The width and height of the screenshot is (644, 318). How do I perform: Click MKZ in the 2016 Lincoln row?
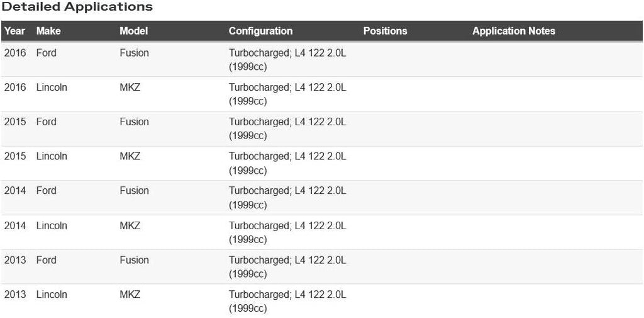(x=130, y=88)
